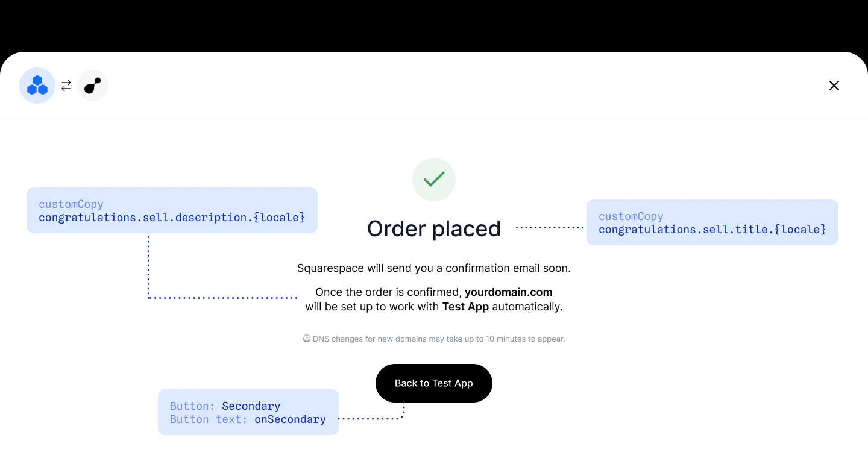Click the bold Test App name in description
868x473 pixels.
pyautogui.click(x=465, y=307)
